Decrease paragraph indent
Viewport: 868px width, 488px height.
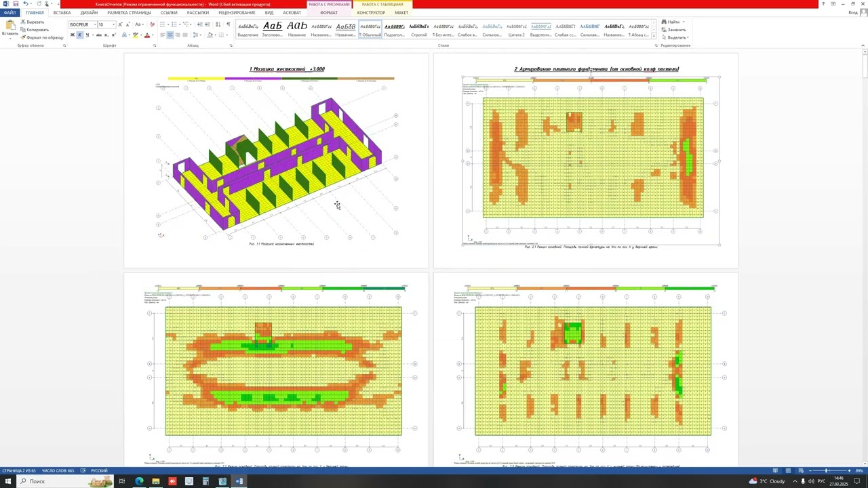coord(200,24)
